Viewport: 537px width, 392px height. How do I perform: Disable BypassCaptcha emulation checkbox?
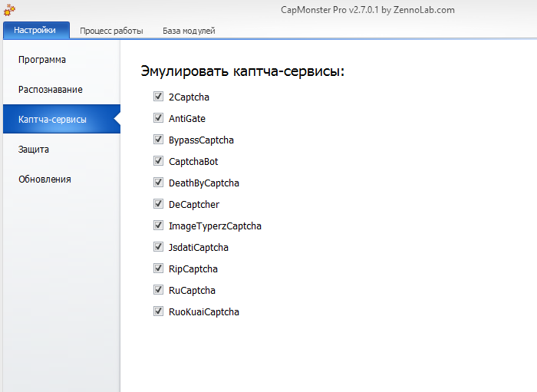click(x=158, y=140)
